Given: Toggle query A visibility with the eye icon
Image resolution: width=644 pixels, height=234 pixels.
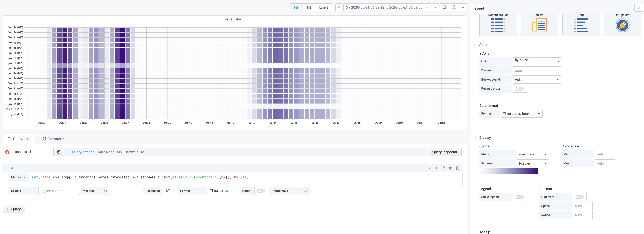Looking at the screenshot, I should [451, 168].
